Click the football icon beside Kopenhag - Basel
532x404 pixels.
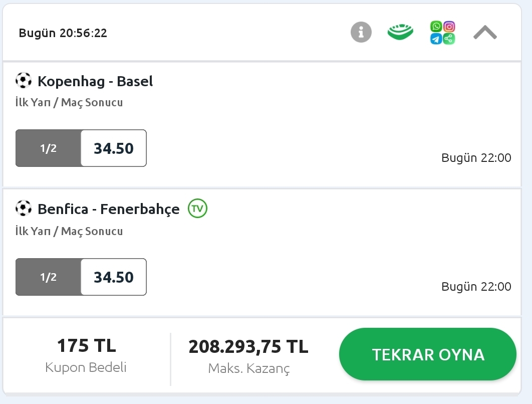point(24,81)
